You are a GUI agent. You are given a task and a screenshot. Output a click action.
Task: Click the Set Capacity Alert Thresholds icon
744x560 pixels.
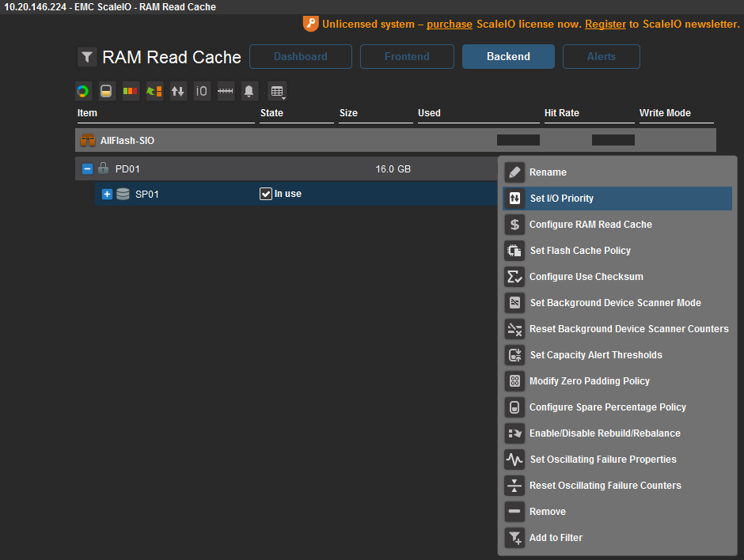514,354
